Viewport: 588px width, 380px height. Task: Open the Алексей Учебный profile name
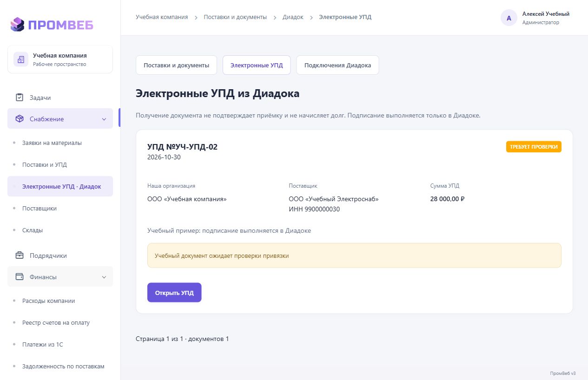pyautogui.click(x=546, y=14)
